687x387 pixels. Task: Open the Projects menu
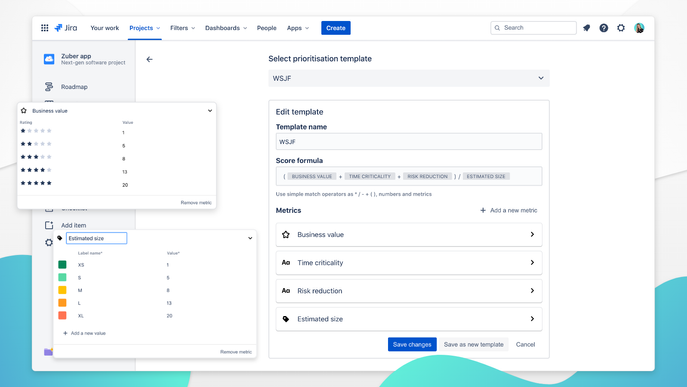tap(145, 28)
